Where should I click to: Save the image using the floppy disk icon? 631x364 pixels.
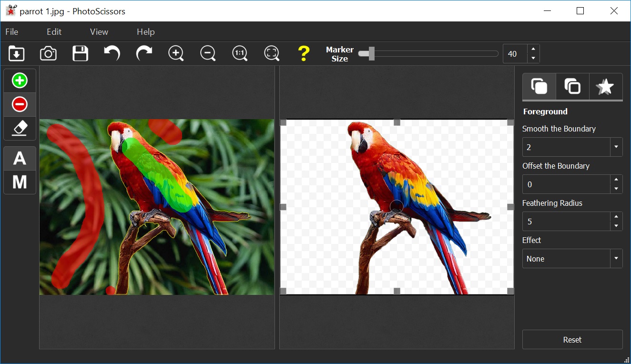(x=80, y=53)
